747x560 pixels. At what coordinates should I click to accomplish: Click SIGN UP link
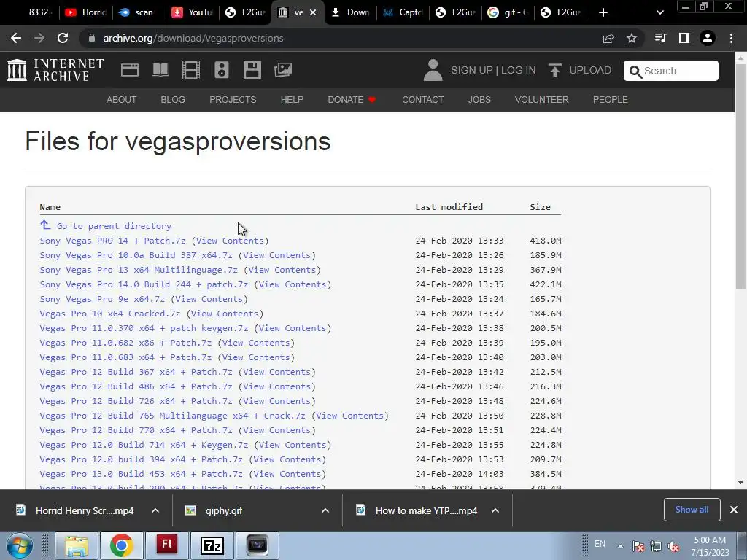(472, 70)
